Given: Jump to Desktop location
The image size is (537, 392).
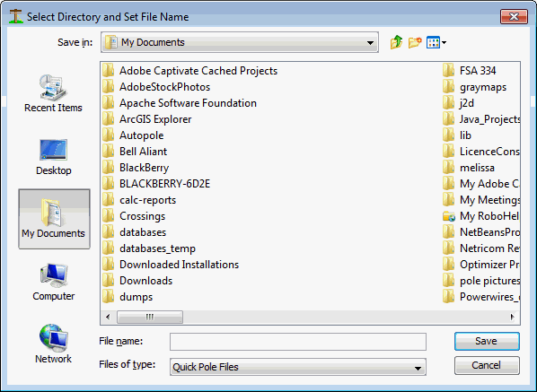Looking at the screenshot, I should 53,157.
